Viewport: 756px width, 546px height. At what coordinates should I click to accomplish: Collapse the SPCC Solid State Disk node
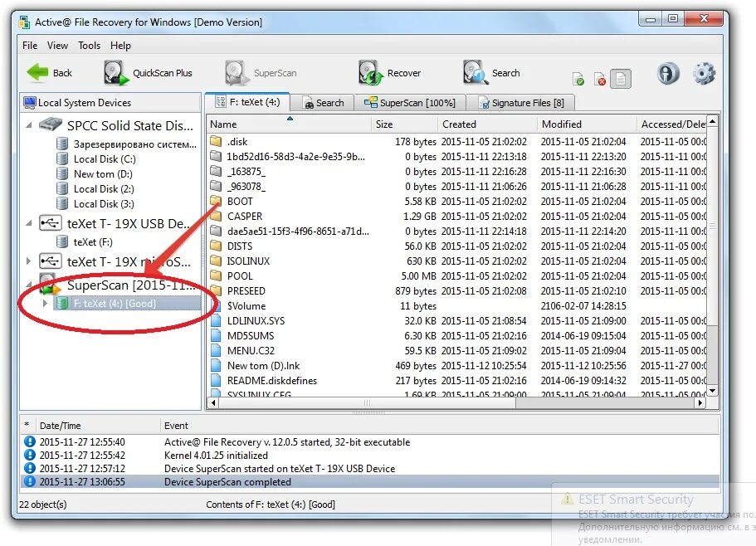click(x=28, y=125)
